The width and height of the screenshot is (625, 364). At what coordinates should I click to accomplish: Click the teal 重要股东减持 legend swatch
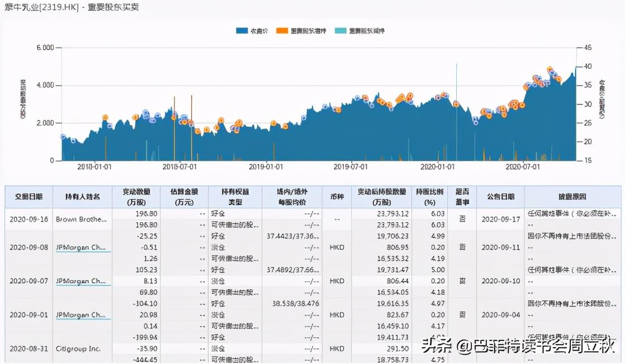point(340,31)
